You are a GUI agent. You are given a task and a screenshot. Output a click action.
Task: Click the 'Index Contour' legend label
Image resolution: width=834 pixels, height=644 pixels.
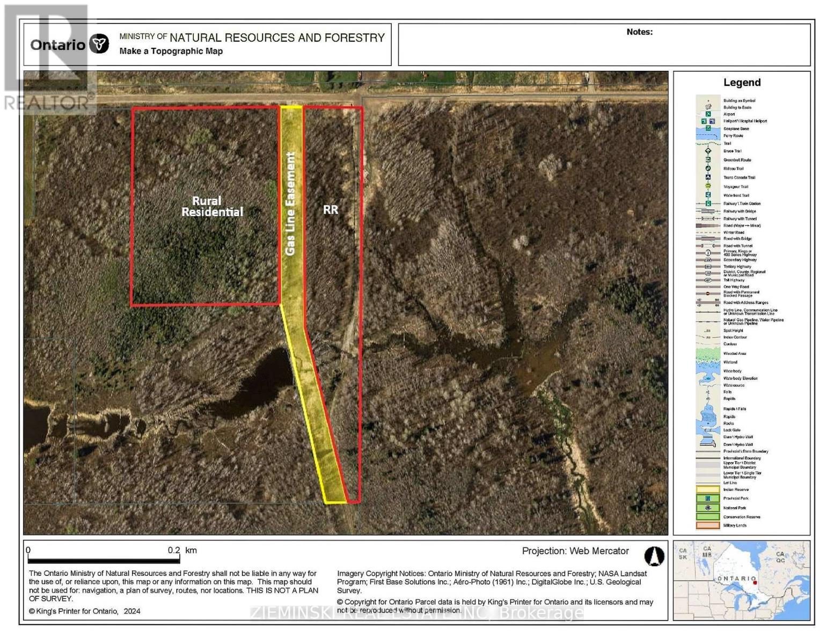tap(735, 337)
